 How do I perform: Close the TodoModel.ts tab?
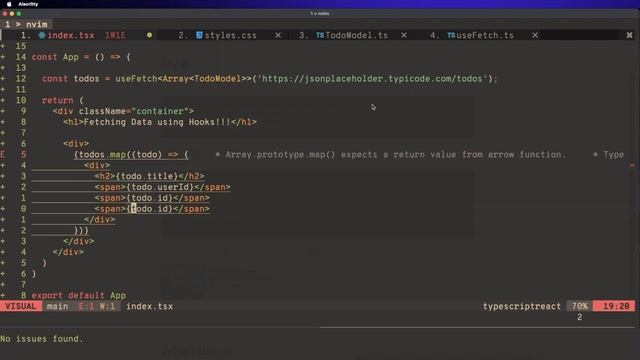pos(404,36)
